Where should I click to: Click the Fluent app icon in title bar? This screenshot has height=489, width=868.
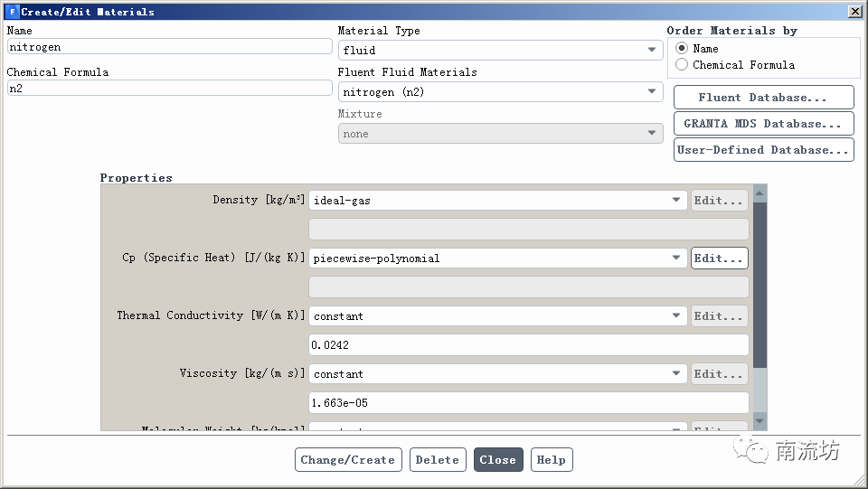(12, 12)
